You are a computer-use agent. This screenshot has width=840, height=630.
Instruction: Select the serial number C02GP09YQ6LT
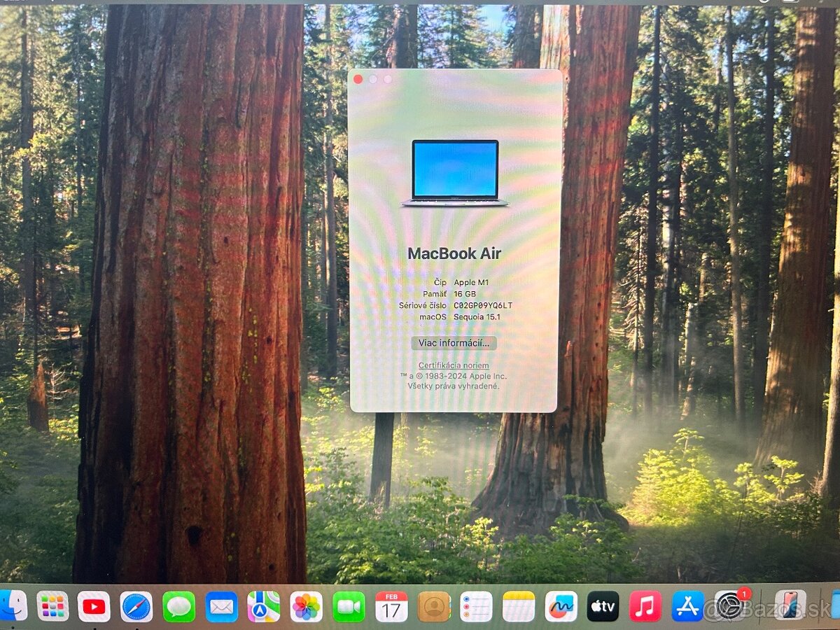pyautogui.click(x=483, y=305)
